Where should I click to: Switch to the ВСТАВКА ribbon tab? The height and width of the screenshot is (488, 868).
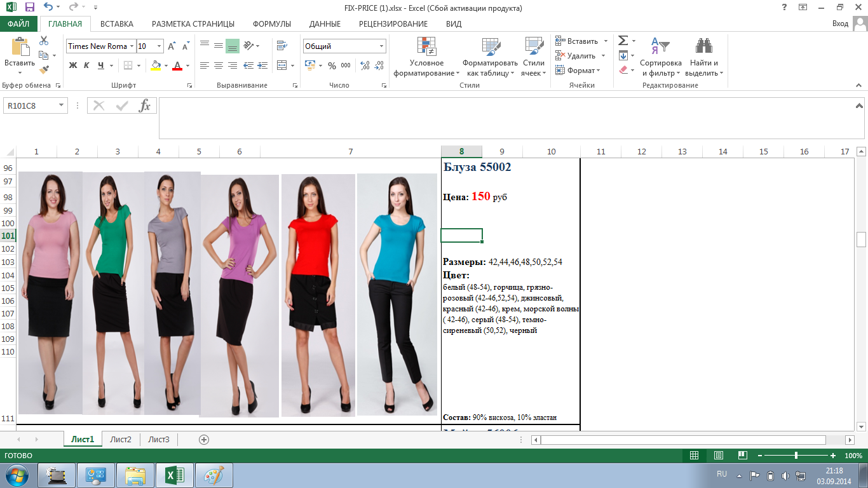coord(117,24)
